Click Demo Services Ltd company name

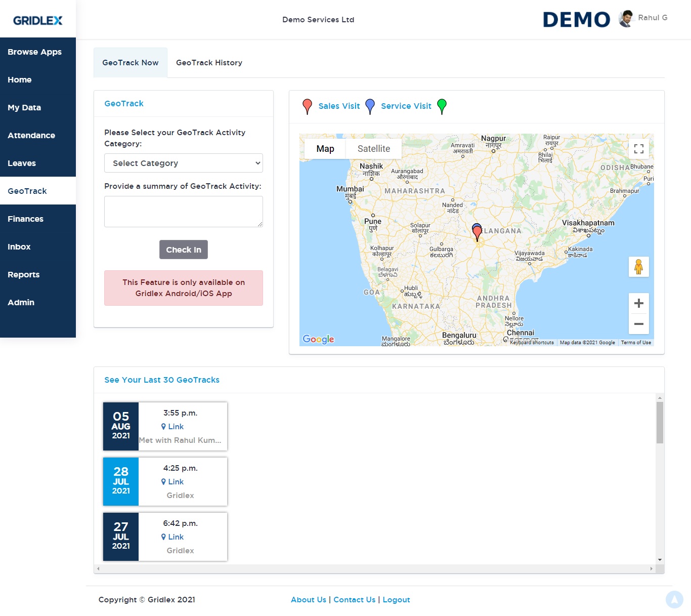pyautogui.click(x=318, y=20)
